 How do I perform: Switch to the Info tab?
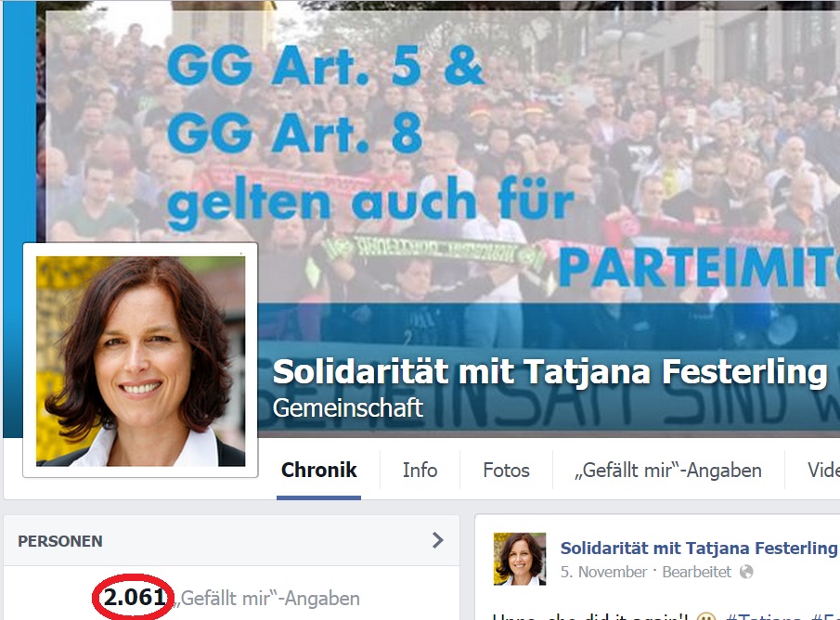pyautogui.click(x=420, y=471)
